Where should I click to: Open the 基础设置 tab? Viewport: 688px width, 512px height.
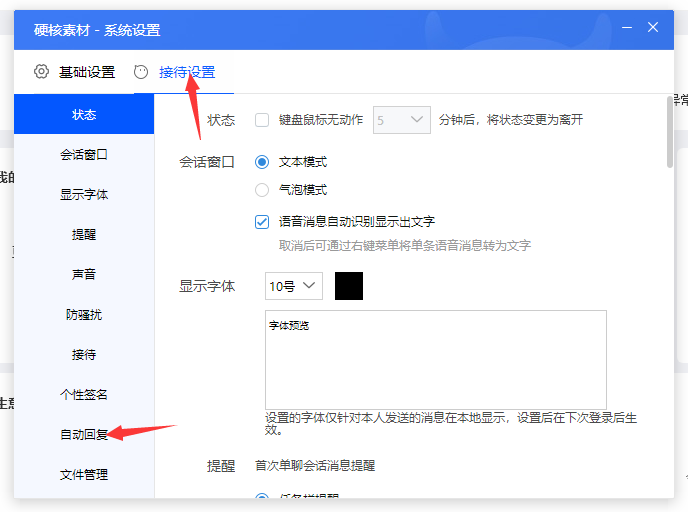pos(86,72)
